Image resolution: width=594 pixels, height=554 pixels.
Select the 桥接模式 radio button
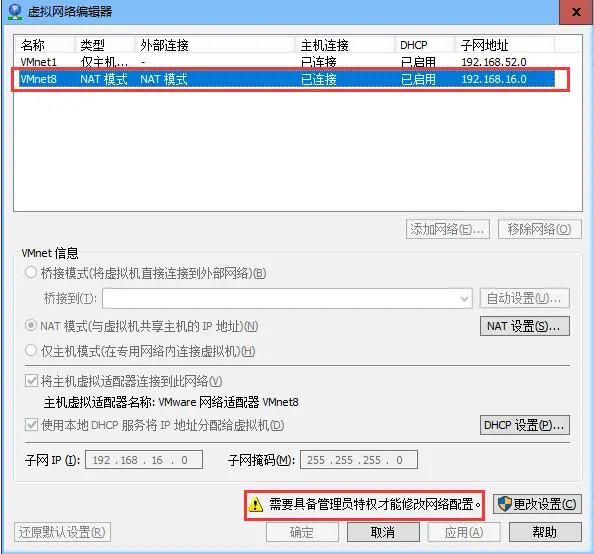pos(31,272)
